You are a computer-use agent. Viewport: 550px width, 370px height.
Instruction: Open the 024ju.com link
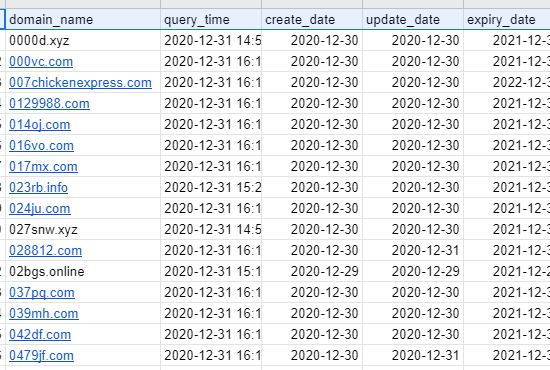click(x=40, y=209)
